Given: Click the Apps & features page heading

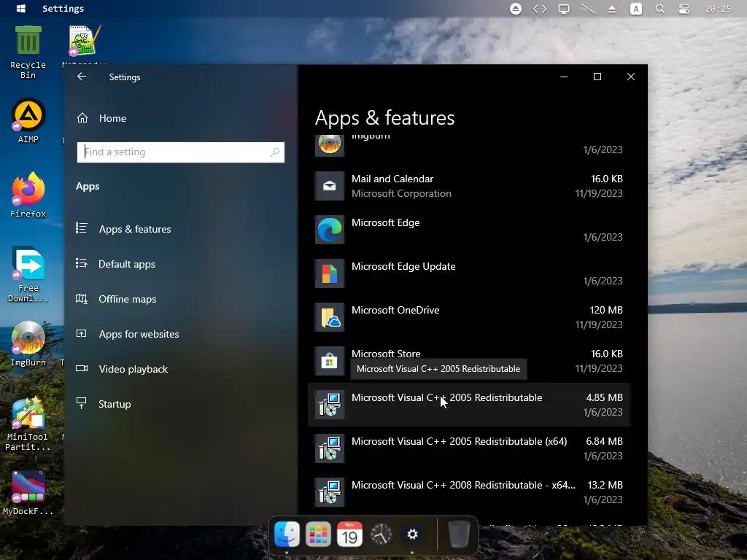Looking at the screenshot, I should tap(384, 117).
